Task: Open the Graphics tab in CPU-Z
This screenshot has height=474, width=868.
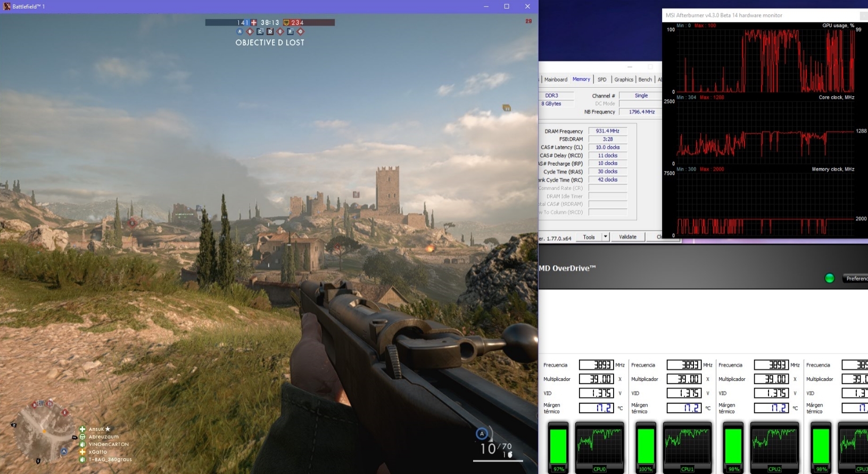Action: 624,79
